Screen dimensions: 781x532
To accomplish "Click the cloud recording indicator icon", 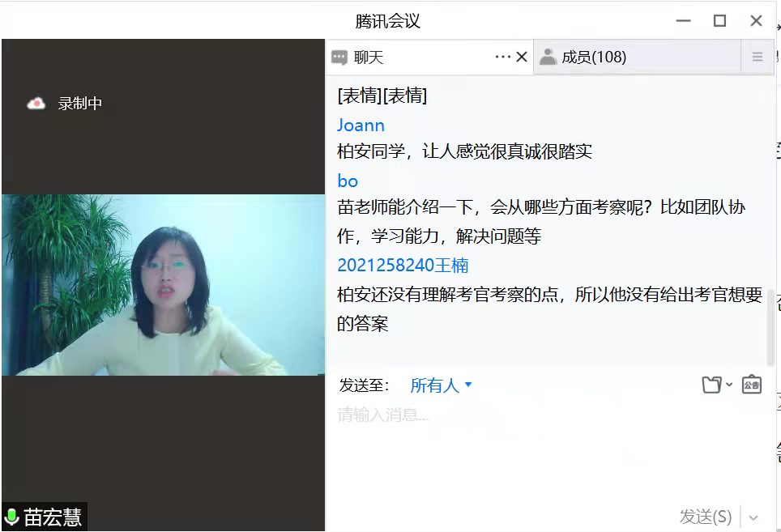I will click(36, 104).
